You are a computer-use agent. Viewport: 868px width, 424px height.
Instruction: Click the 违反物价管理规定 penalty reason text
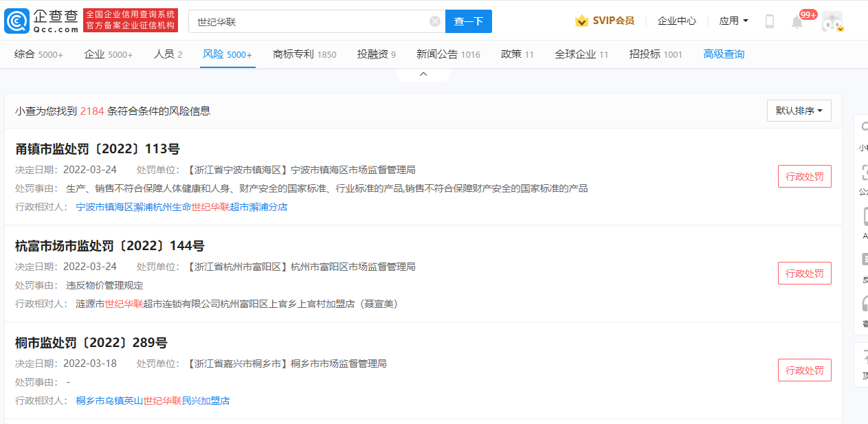tap(104, 285)
